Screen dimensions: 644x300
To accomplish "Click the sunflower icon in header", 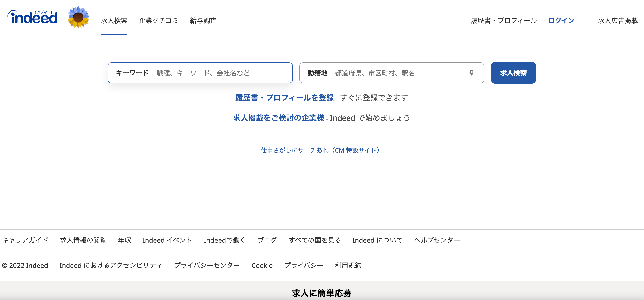I will (x=78, y=17).
